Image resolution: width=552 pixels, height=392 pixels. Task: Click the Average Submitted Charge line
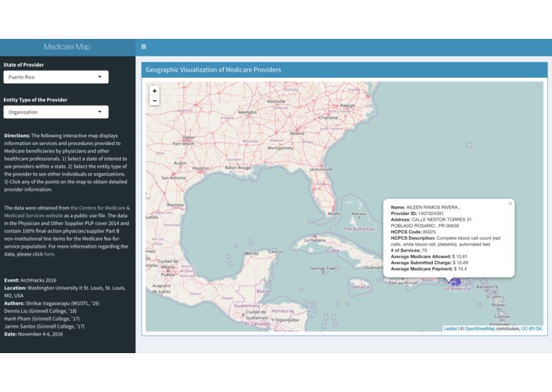tap(430, 263)
